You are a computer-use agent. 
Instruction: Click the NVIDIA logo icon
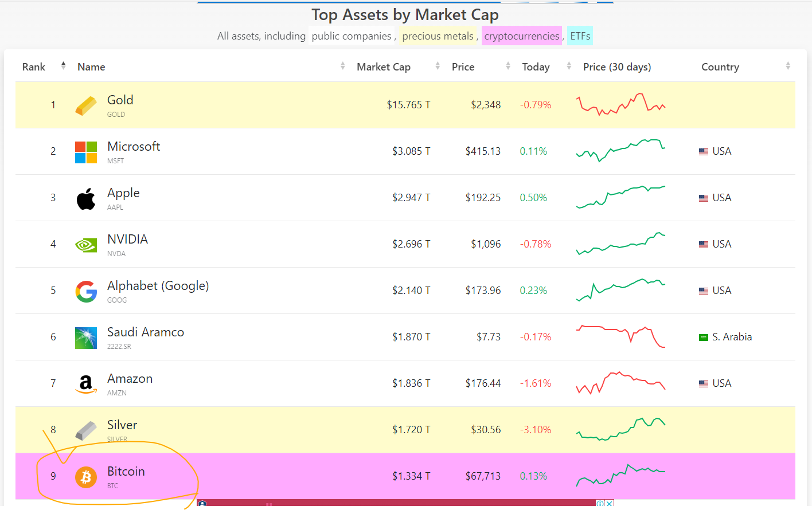tap(86, 245)
